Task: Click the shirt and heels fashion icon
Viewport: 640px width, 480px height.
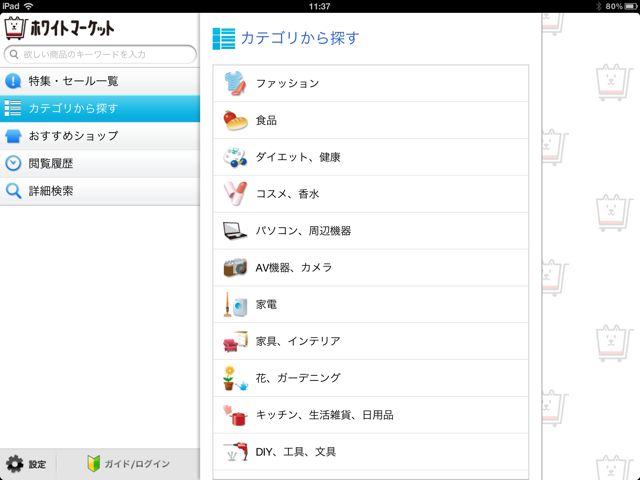Action: coord(235,83)
